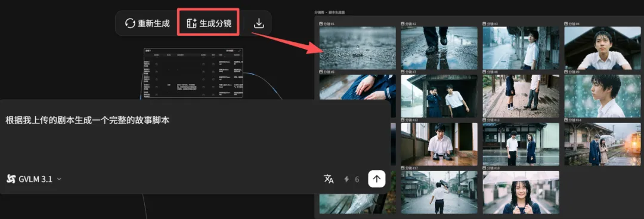Click the image icon beside 分镜 #4 label
Image resolution: width=644 pixels, height=219 pixels.
[566, 24]
